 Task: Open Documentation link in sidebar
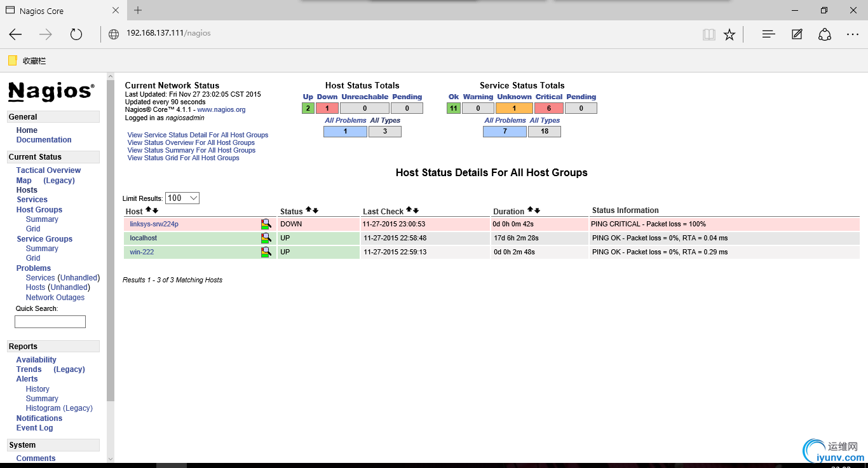coord(44,140)
